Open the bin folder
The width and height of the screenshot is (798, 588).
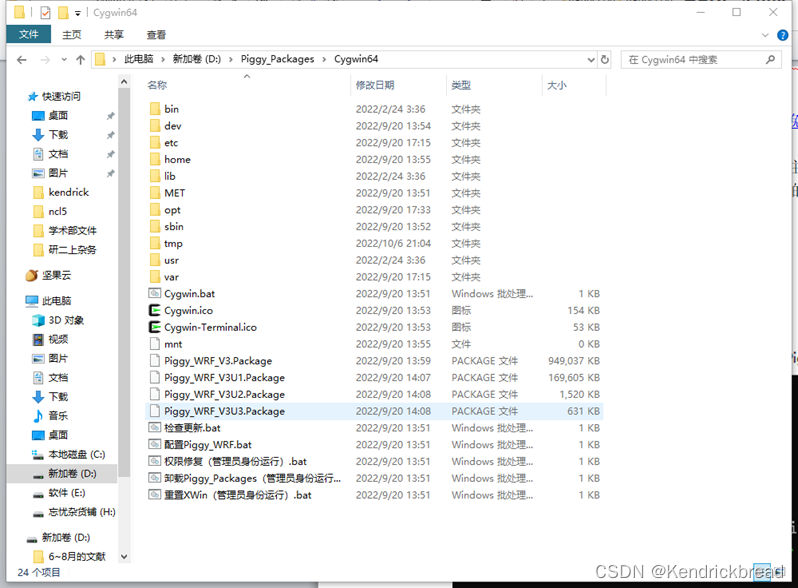pyautogui.click(x=172, y=109)
